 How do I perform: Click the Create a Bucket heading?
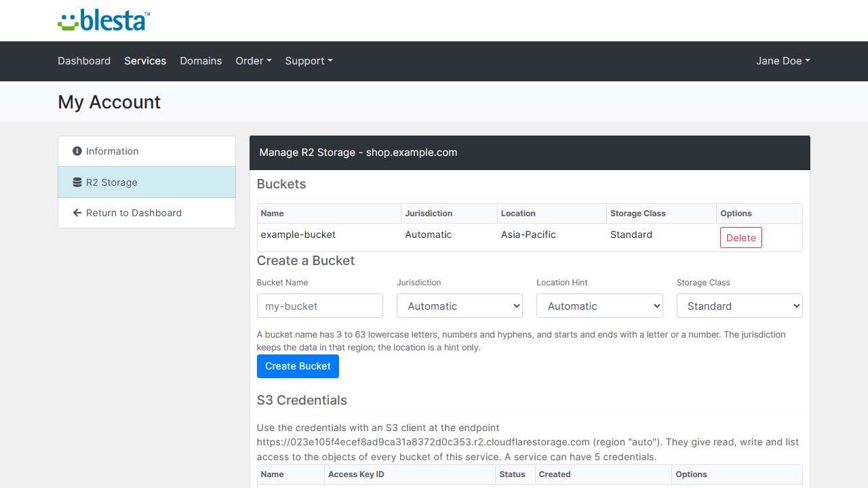click(x=306, y=261)
